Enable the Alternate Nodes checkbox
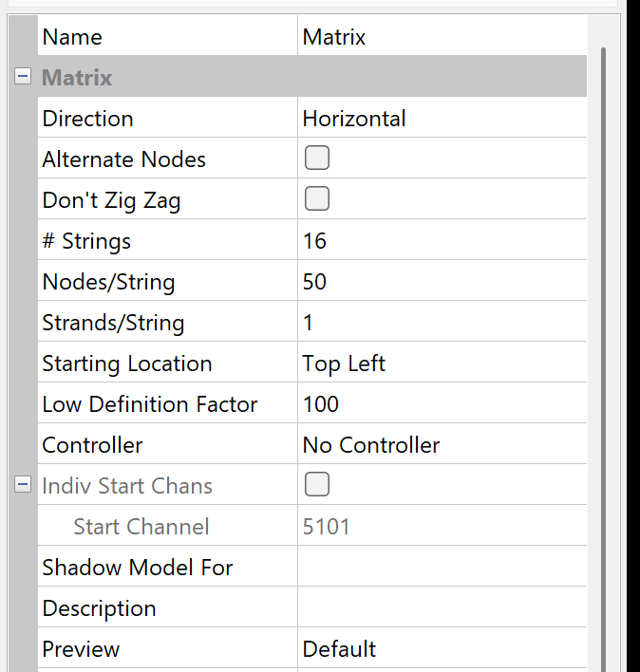 316,159
